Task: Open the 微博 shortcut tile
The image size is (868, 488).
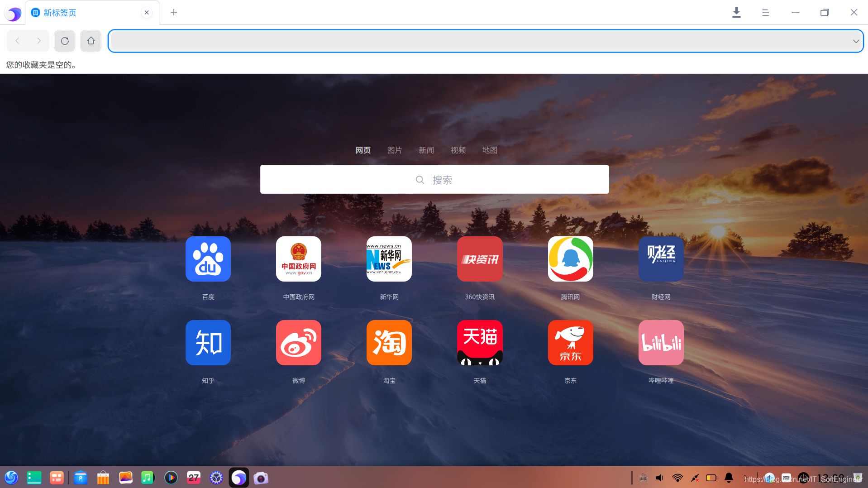Action: point(299,343)
